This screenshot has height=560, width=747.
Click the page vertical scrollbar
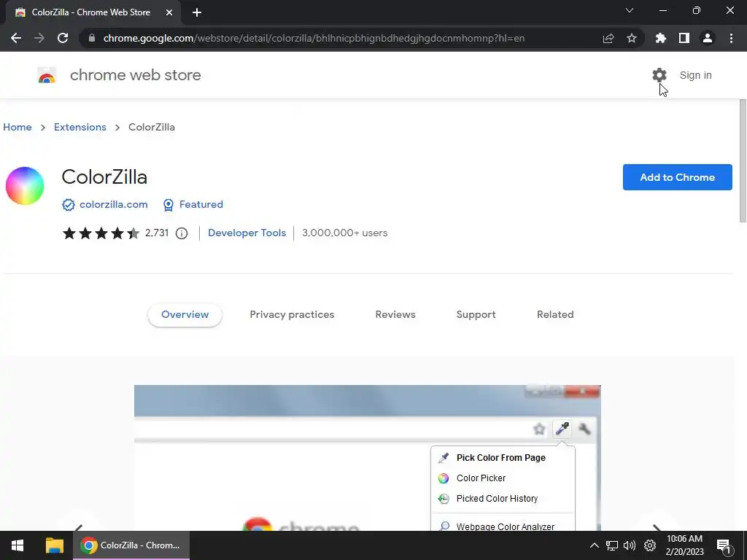[743, 161]
